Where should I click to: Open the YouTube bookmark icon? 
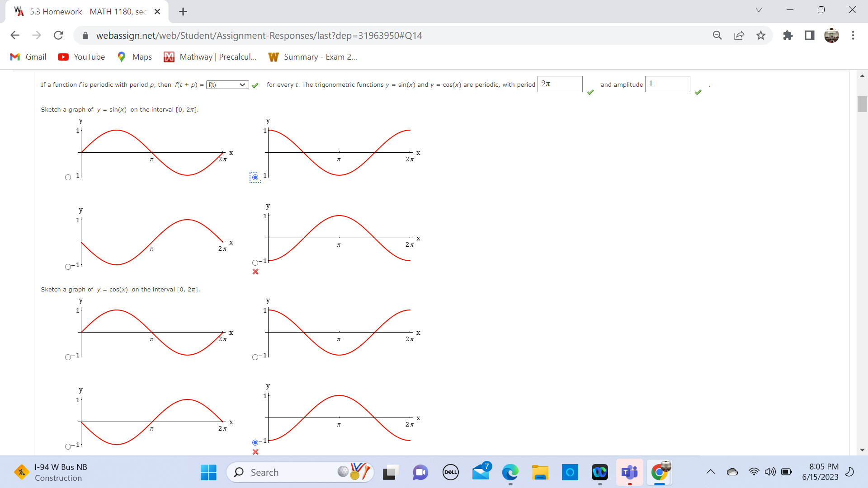pos(62,57)
